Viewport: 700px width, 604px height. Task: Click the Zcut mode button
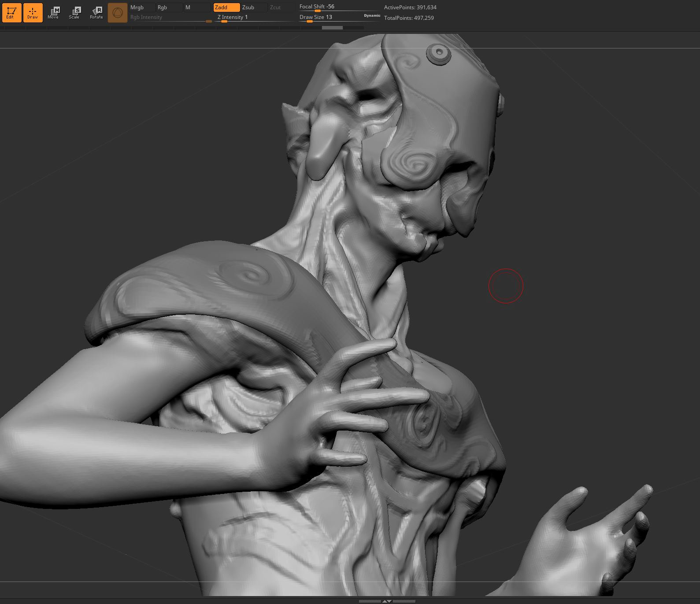pyautogui.click(x=281, y=7)
